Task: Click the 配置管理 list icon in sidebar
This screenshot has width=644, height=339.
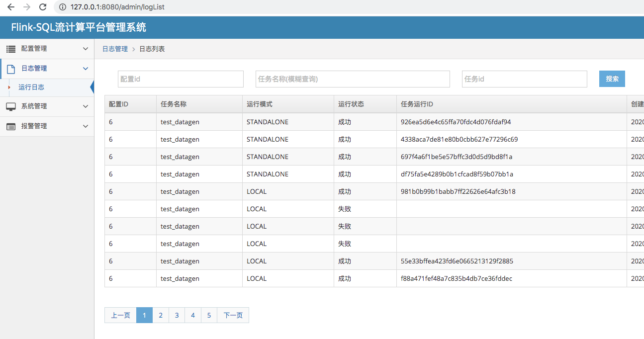Action: click(11, 48)
